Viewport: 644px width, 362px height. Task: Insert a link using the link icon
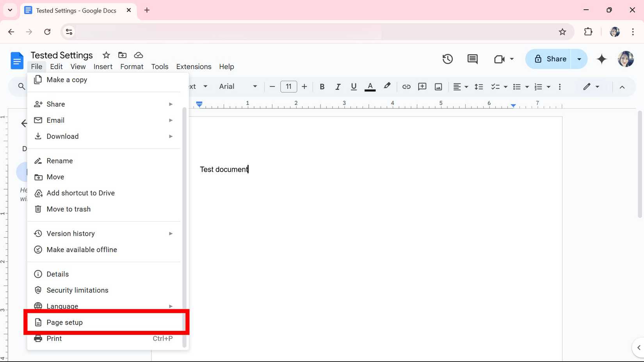click(x=406, y=87)
